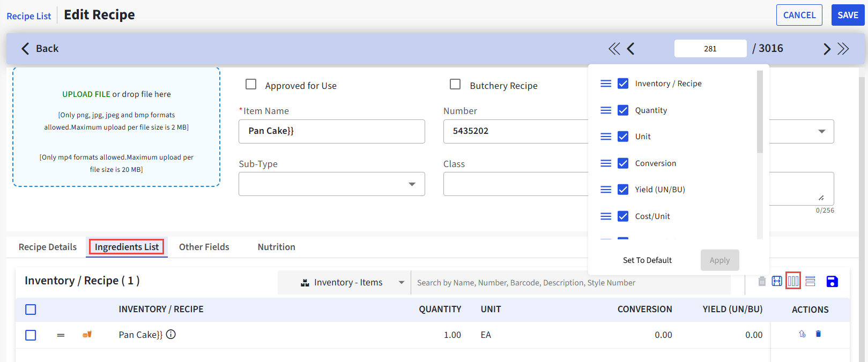Click reorder handle on Pan Cake}} row
This screenshot has height=362, width=868.
(61, 335)
